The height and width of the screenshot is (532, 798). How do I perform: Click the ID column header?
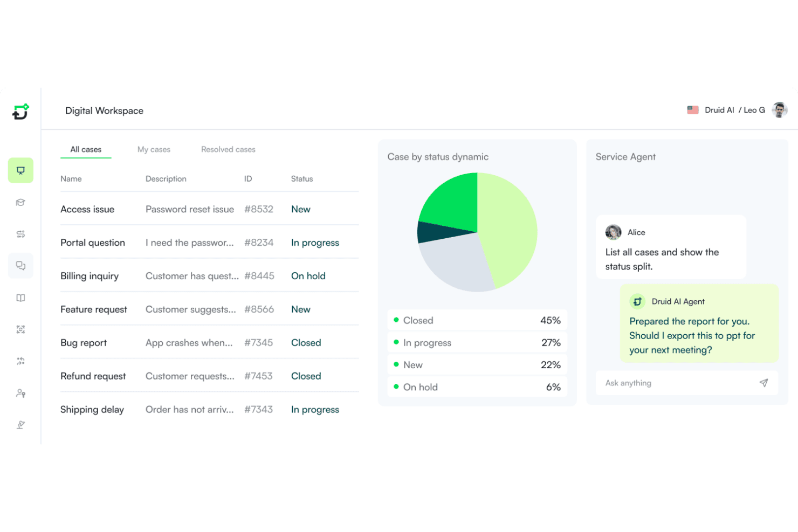coord(248,179)
